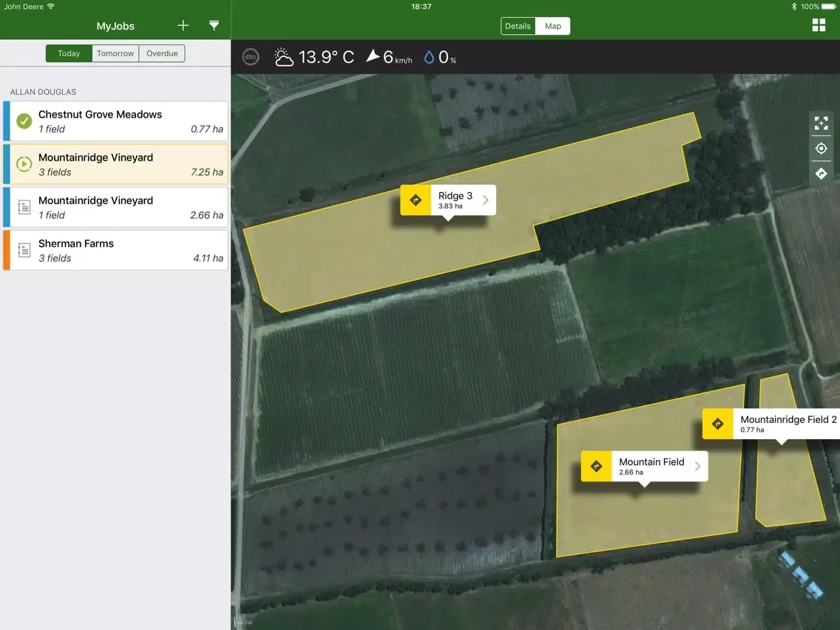Zoom map to fit all fields icon
This screenshot has width=840, height=630.
click(821, 123)
